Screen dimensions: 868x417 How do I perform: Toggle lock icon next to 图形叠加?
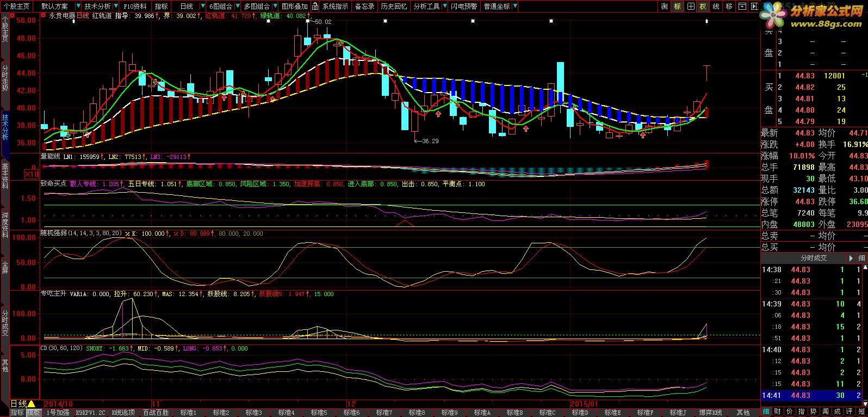[315, 7]
